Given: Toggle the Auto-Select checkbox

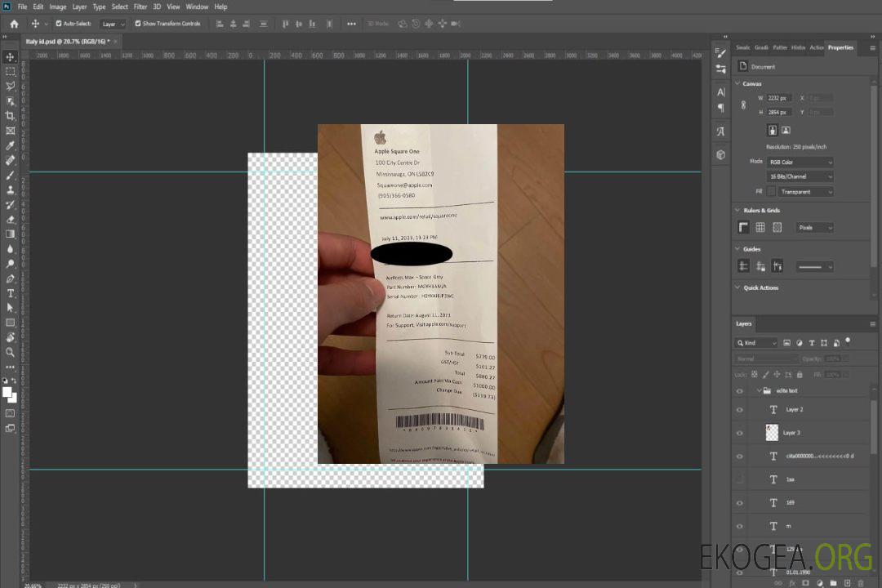Looking at the screenshot, I should (59, 24).
